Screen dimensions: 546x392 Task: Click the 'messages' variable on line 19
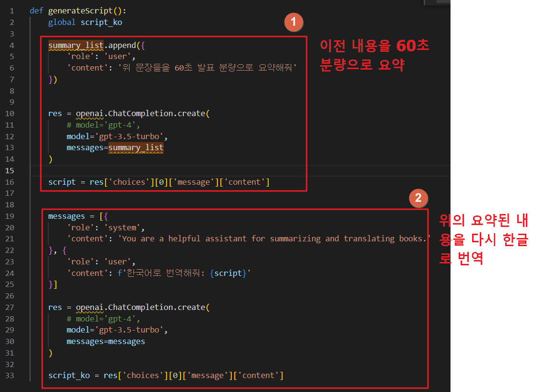point(67,216)
